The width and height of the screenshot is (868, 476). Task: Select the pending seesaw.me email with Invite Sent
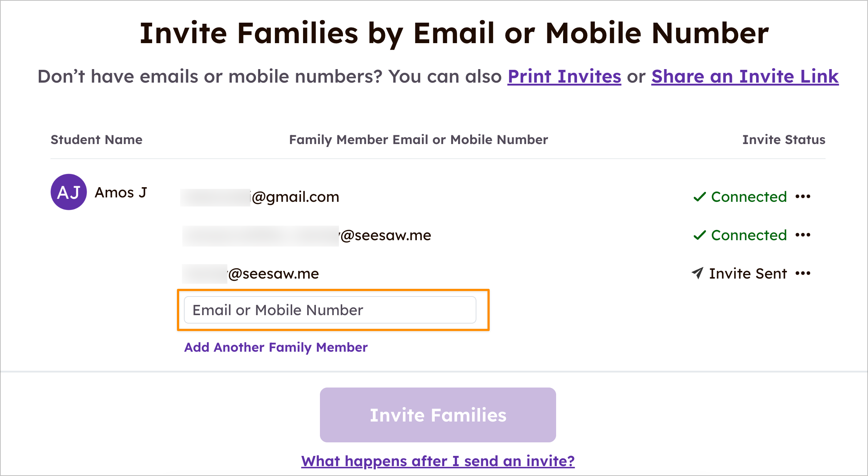[x=250, y=274]
